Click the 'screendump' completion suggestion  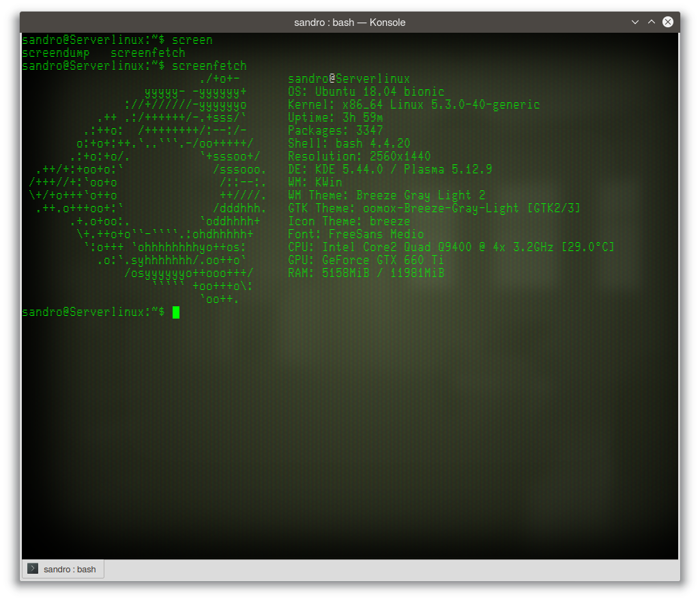(x=56, y=53)
